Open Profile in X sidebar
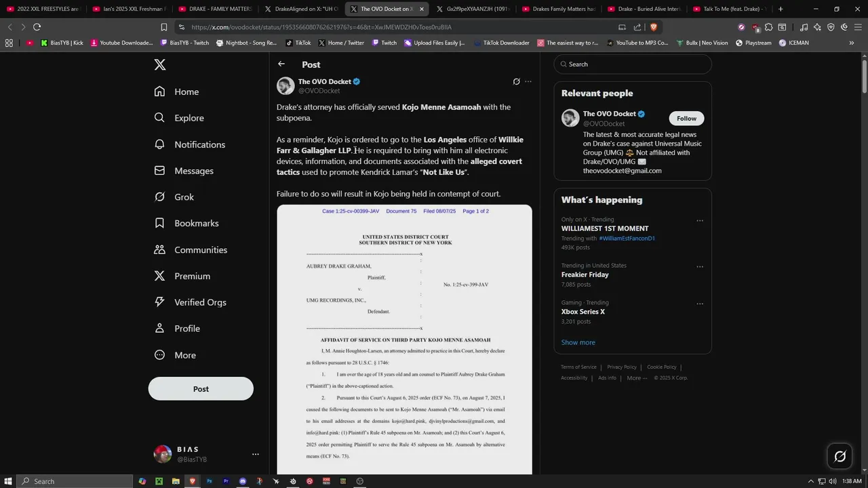This screenshot has height=488, width=868. pos(177,329)
